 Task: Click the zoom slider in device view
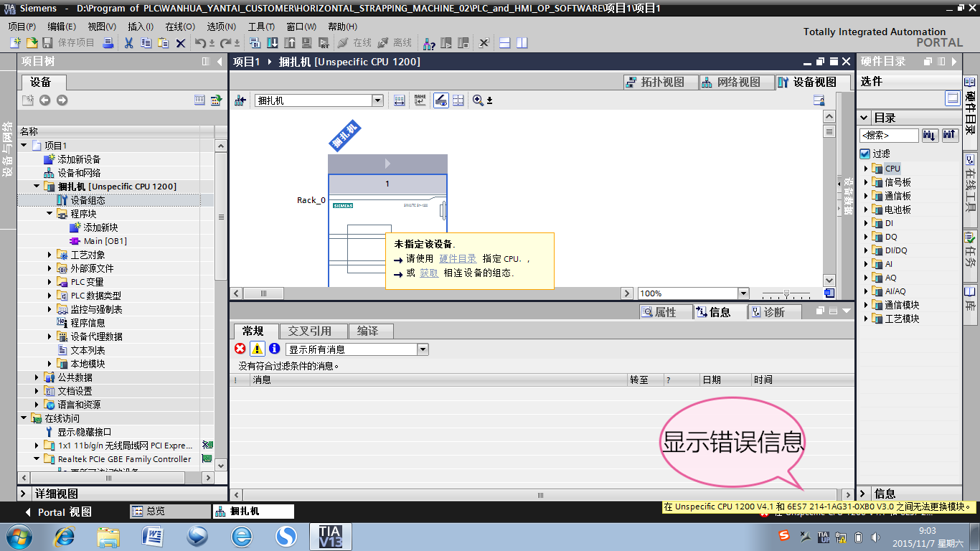point(786,293)
